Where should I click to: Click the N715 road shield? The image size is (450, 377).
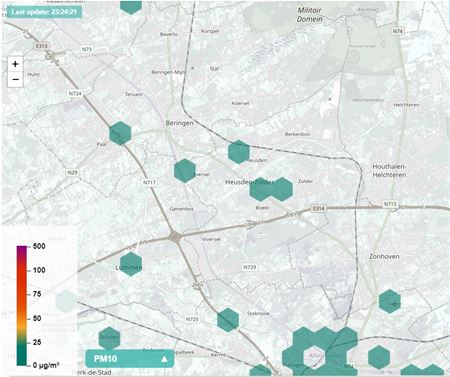point(390,204)
